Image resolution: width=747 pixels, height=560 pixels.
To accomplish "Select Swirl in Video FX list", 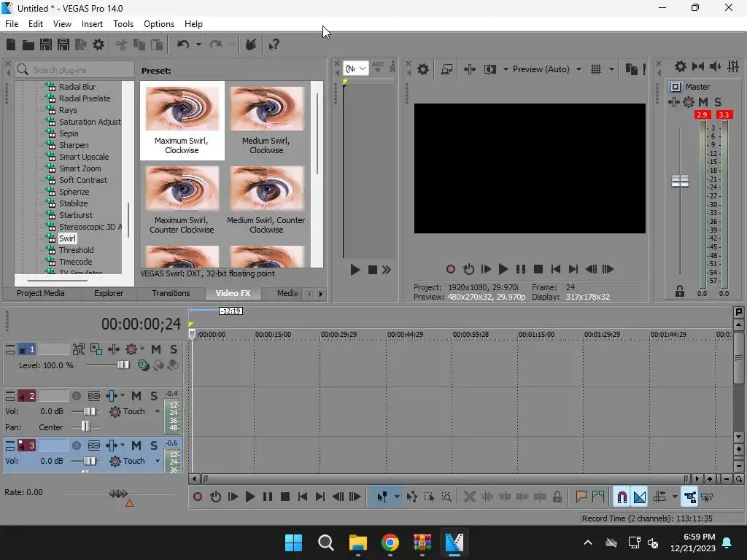I will 67,238.
